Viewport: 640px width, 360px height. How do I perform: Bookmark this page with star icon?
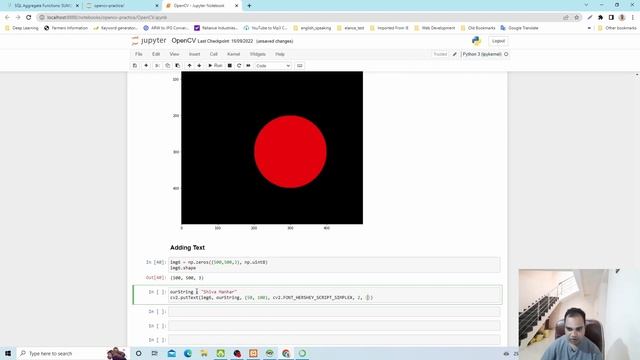click(x=577, y=18)
